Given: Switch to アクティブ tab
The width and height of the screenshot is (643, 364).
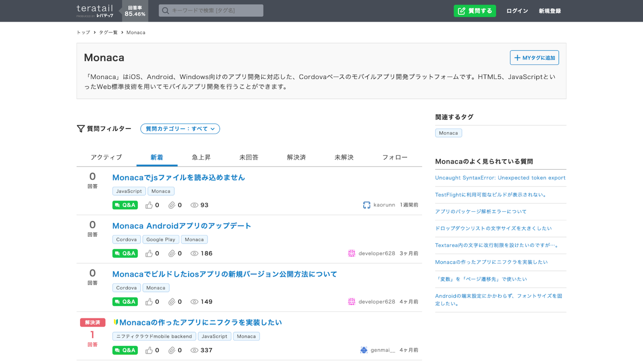Looking at the screenshot, I should pyautogui.click(x=106, y=157).
